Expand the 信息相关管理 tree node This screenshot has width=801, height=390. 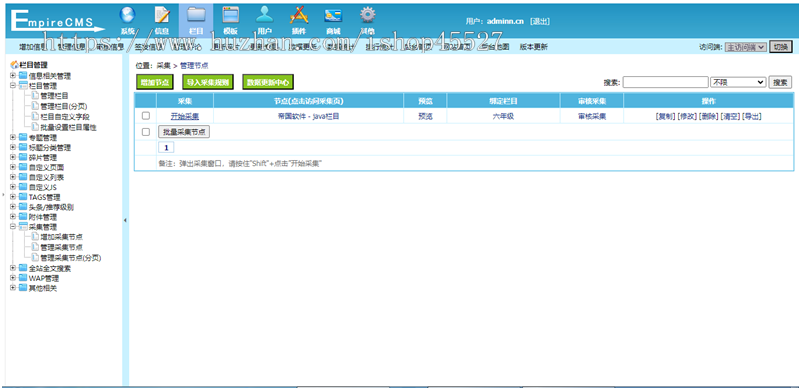[x=13, y=76]
